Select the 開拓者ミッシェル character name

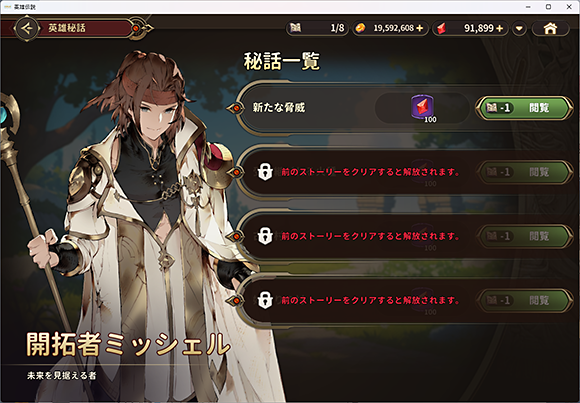click(x=128, y=345)
